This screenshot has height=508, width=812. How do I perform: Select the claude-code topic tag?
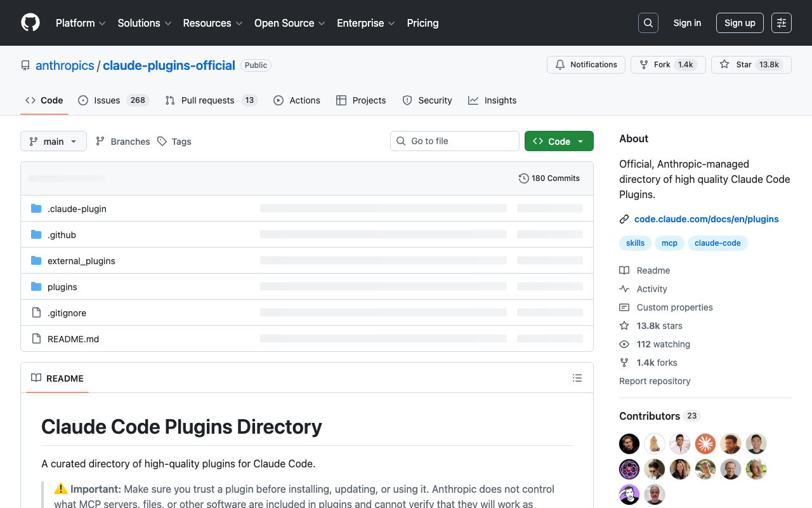717,243
